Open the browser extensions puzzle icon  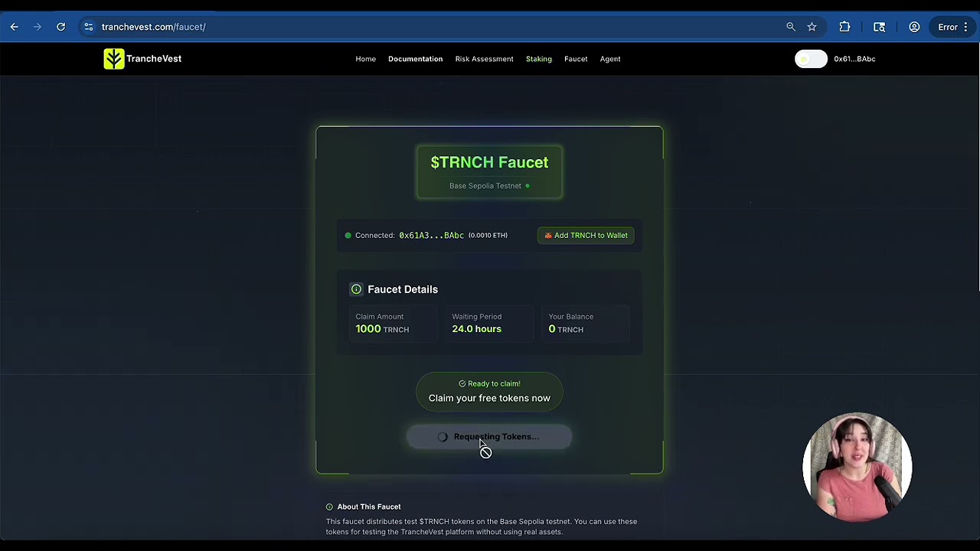[x=844, y=27]
